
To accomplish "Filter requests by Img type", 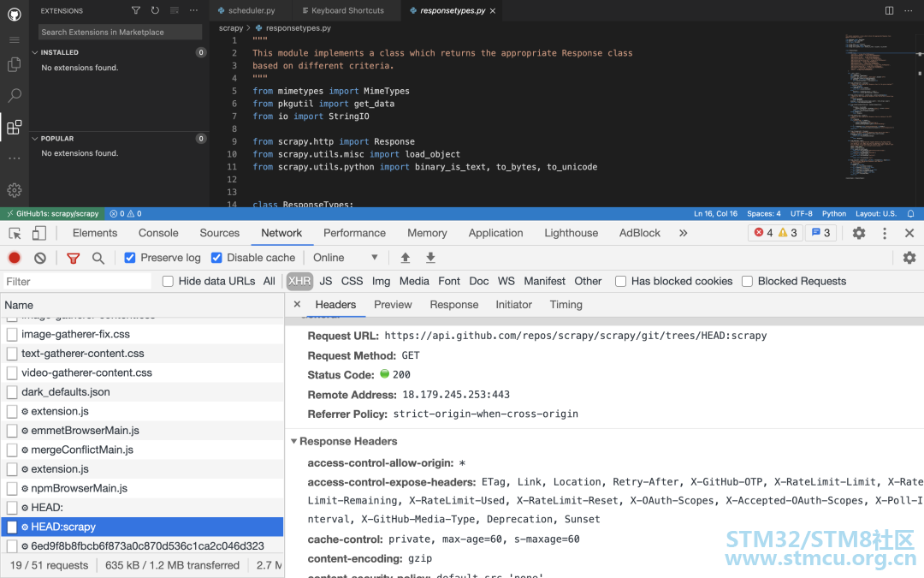I will 381,282.
